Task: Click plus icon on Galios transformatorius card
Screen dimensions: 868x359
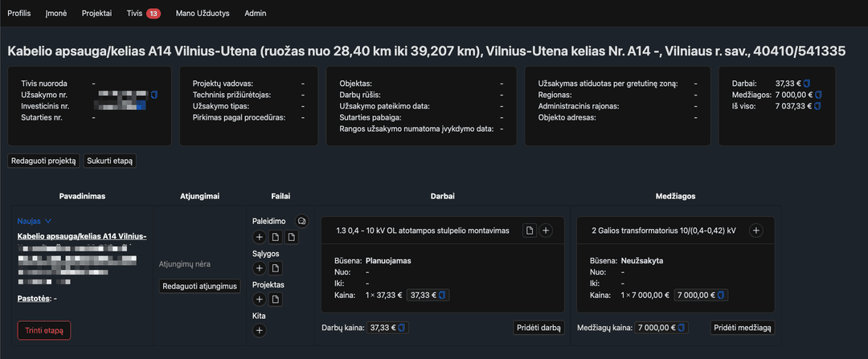Action: (756, 230)
